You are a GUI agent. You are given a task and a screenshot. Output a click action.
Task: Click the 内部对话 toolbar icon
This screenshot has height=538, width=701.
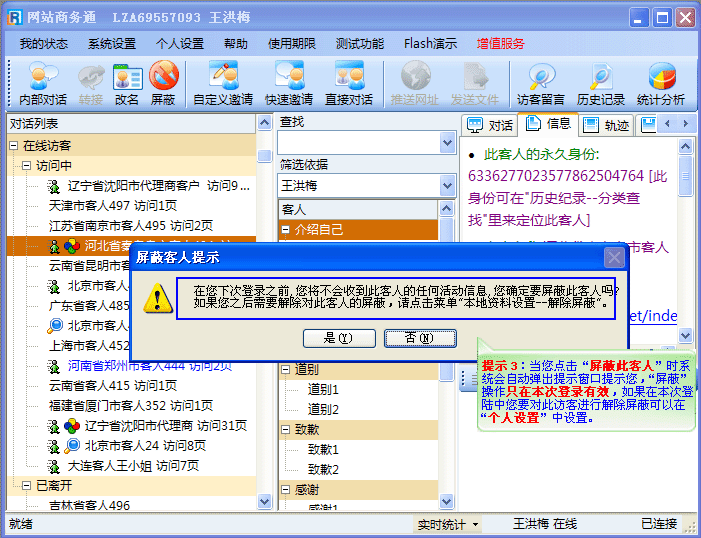(43, 84)
